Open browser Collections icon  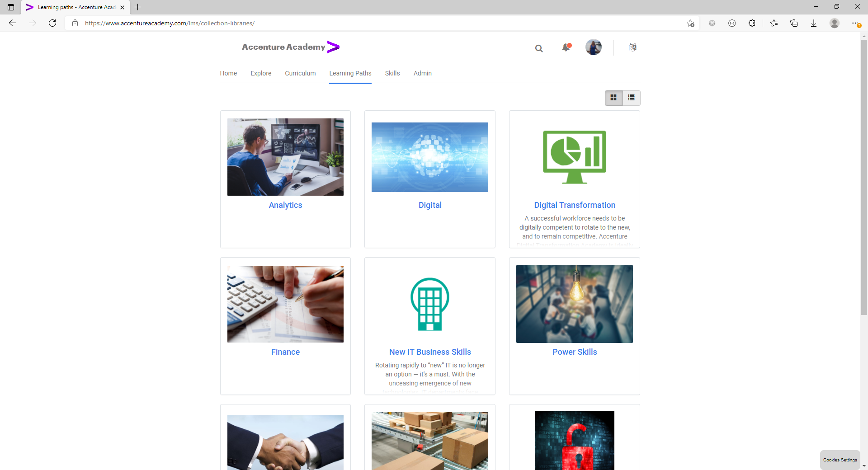pos(794,23)
